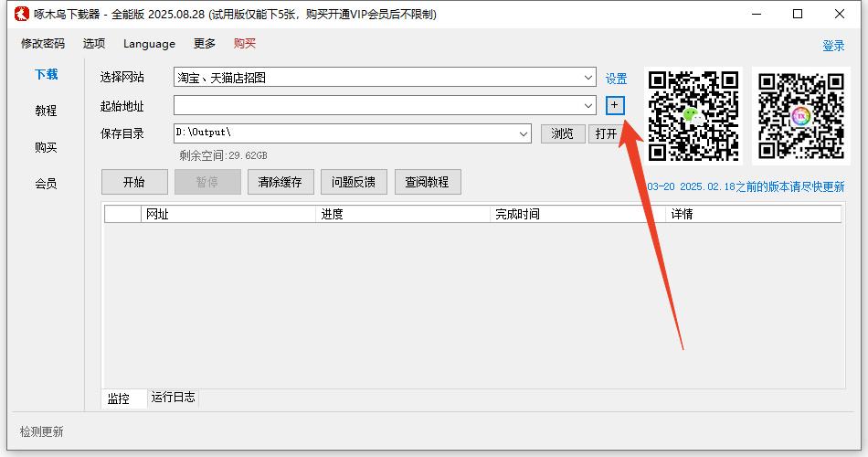The height and width of the screenshot is (457, 868).
Task: Click the 设置 link
Action: click(616, 80)
